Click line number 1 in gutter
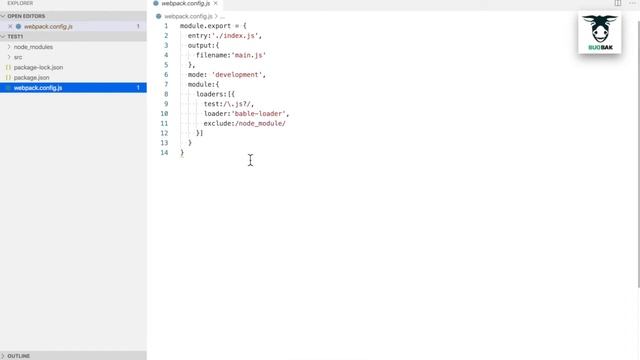 tap(166, 26)
